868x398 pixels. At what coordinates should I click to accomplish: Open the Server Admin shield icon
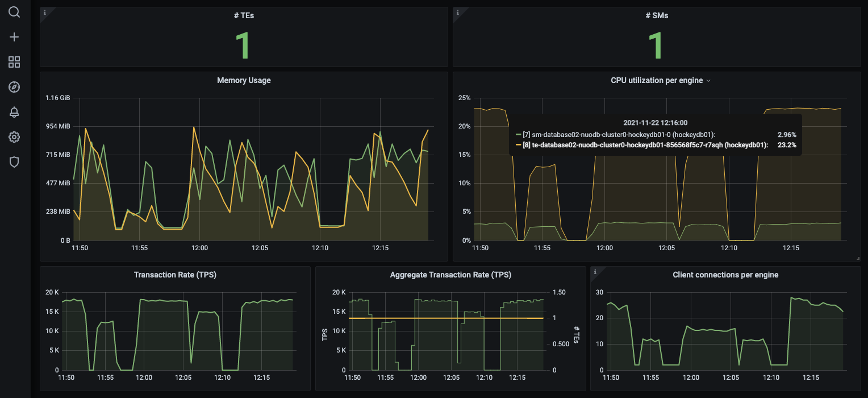pyautogui.click(x=14, y=162)
